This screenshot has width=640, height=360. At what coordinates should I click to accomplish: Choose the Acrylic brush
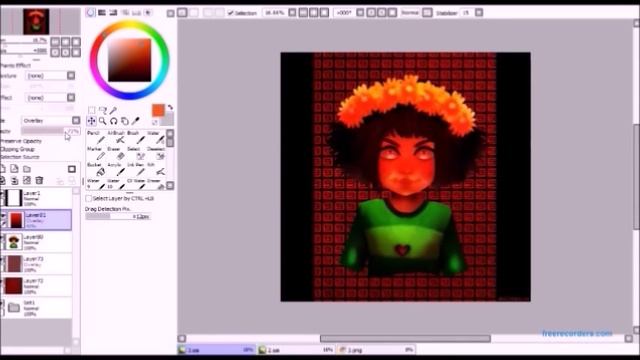[x=116, y=170]
